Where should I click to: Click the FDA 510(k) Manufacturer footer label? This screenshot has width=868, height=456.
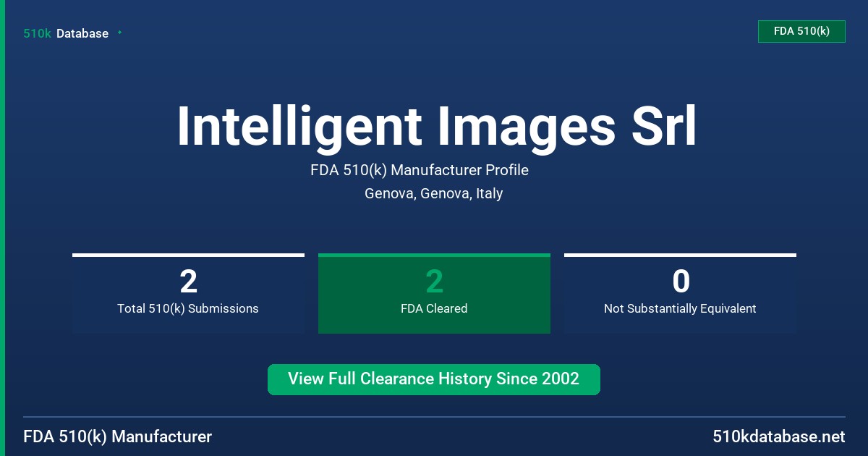[x=118, y=437]
